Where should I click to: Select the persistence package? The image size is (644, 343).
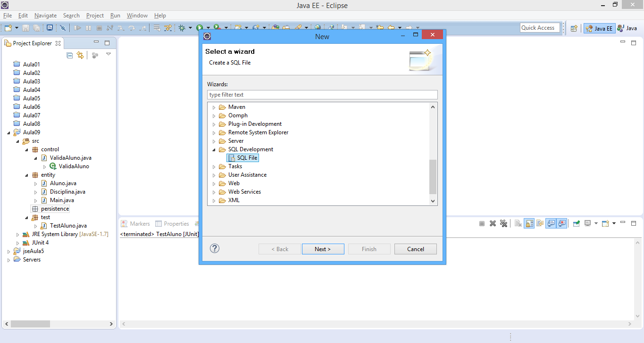tap(50, 209)
